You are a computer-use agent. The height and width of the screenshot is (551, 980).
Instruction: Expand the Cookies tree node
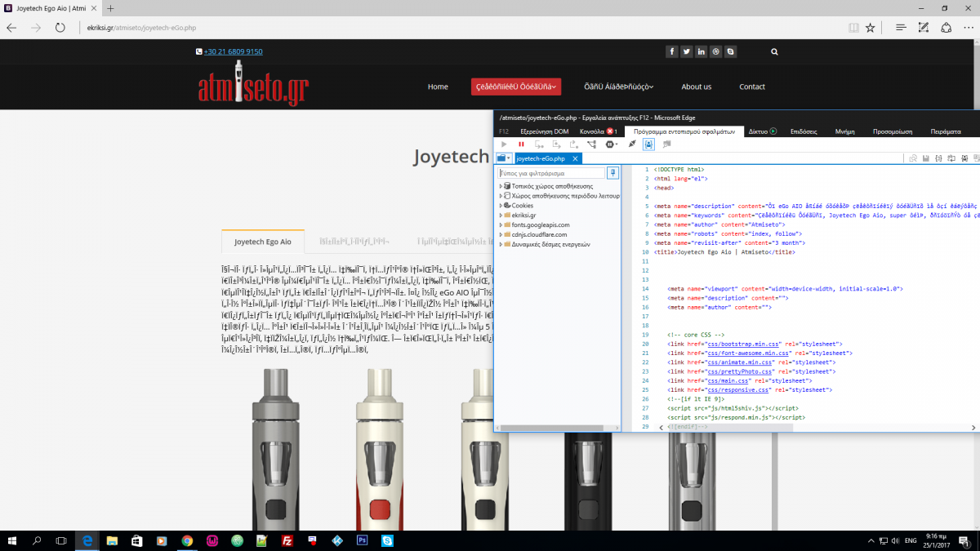[501, 206]
